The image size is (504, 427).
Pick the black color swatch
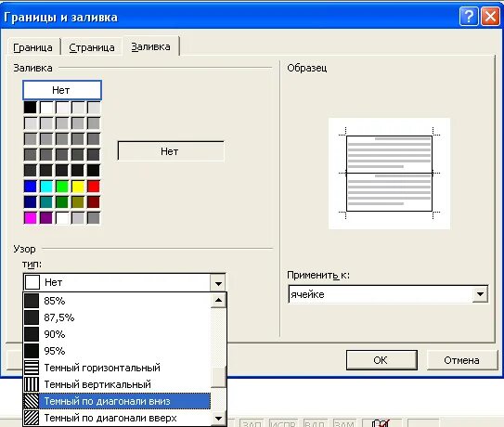pos(31,108)
